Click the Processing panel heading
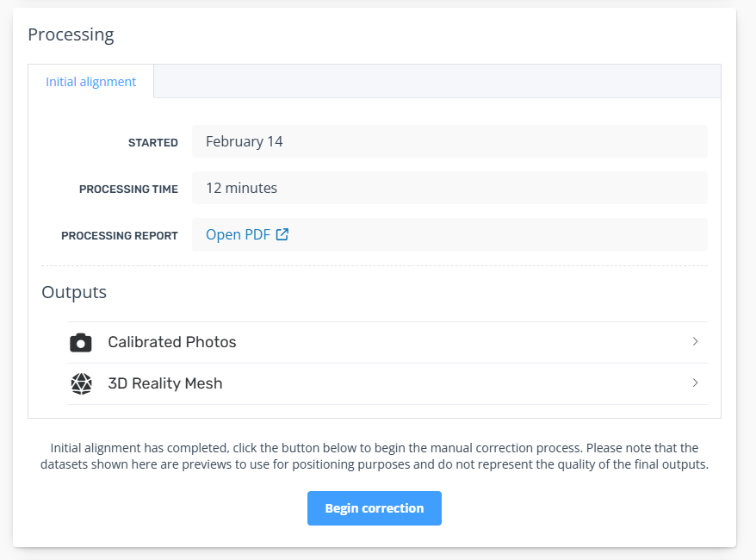 pyautogui.click(x=71, y=34)
